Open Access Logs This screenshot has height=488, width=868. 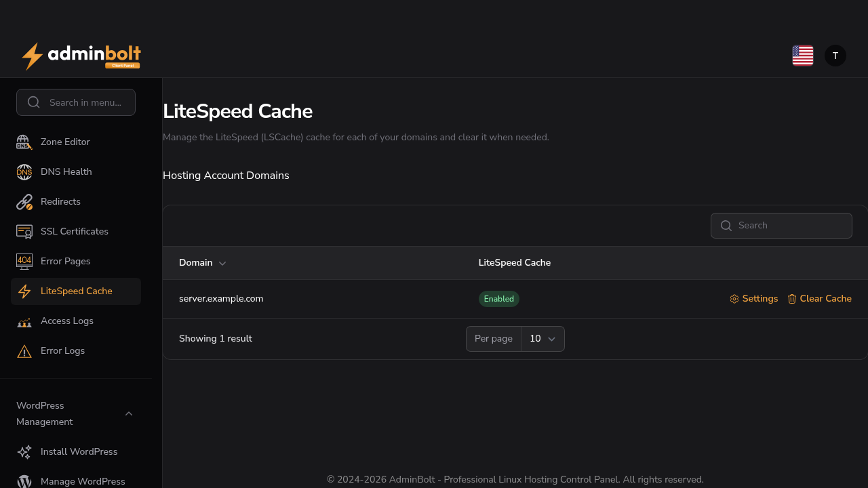(x=76, y=321)
